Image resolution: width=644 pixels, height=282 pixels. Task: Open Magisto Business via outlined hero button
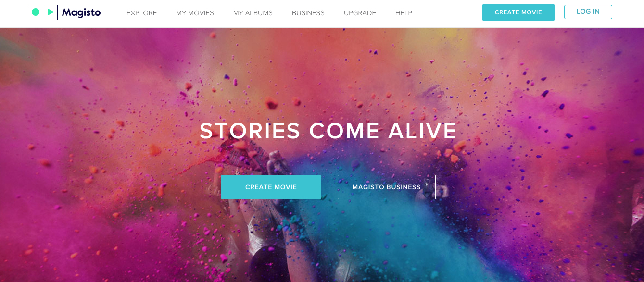click(x=387, y=187)
